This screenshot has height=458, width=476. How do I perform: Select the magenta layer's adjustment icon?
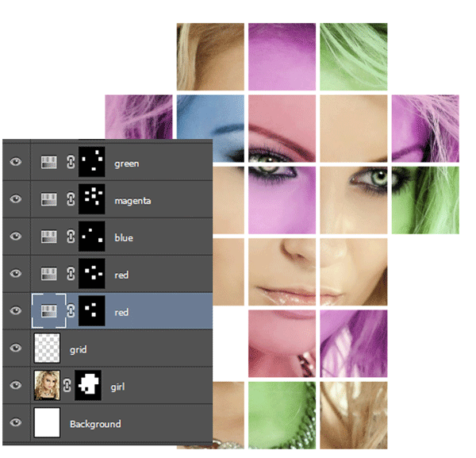click(49, 200)
